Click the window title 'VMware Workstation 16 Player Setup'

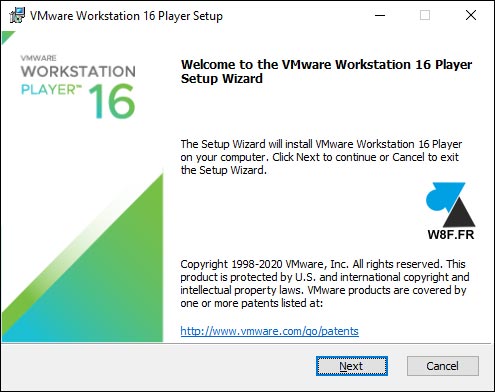(x=126, y=16)
